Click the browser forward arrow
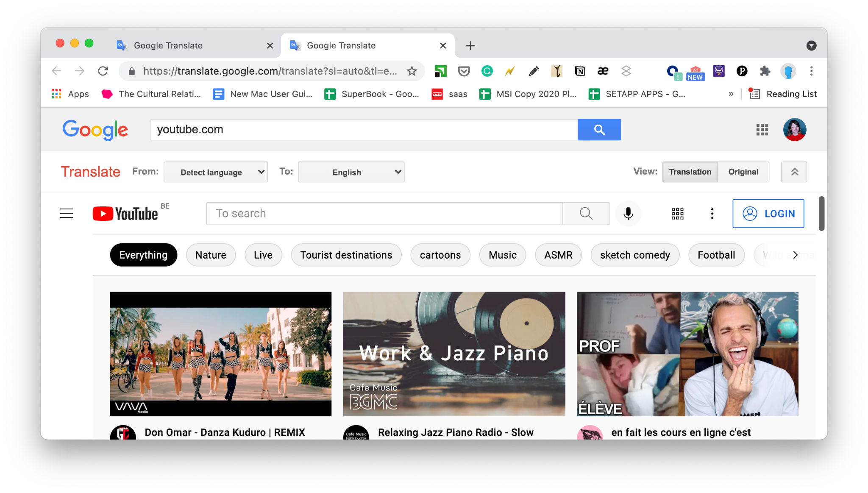The height and width of the screenshot is (493, 868). coord(80,71)
